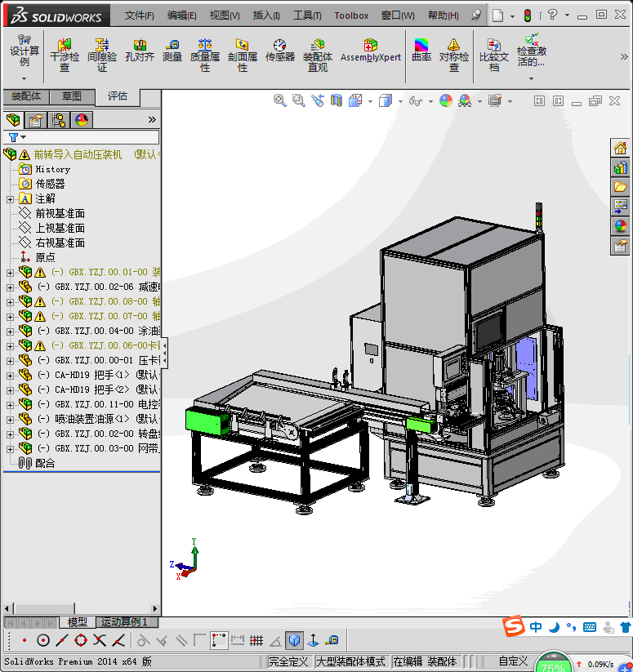Click Apply Scene icon in viewport toolbar
Viewport: 633px width, 672px height.
(465, 100)
